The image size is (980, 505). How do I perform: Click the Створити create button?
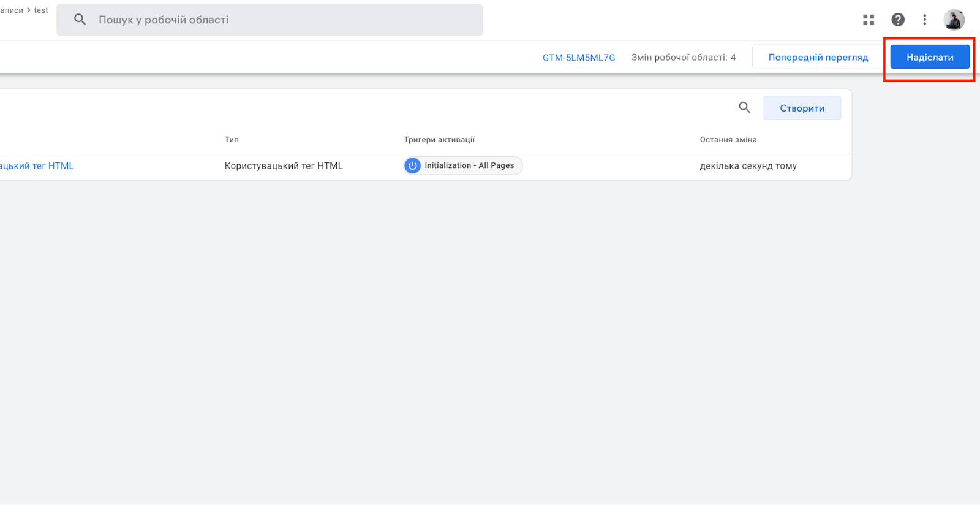802,108
